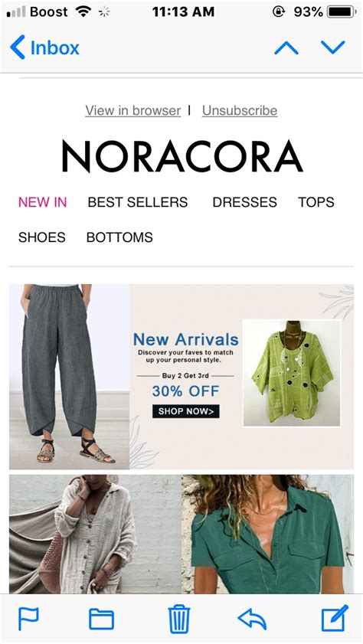
Task: Tap the gray linen pants photo
Action: pyautogui.click(x=70, y=377)
